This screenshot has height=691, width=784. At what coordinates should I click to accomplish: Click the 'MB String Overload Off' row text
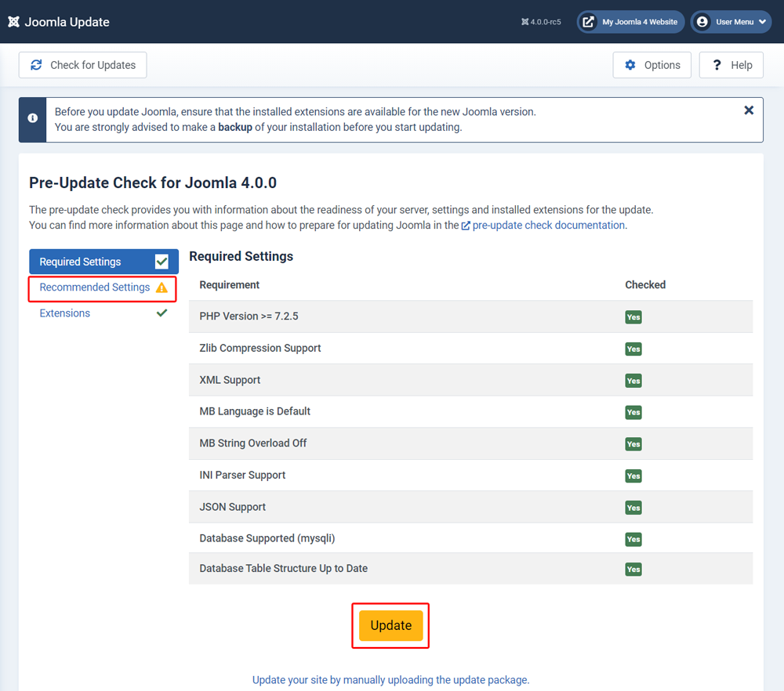[x=253, y=443]
